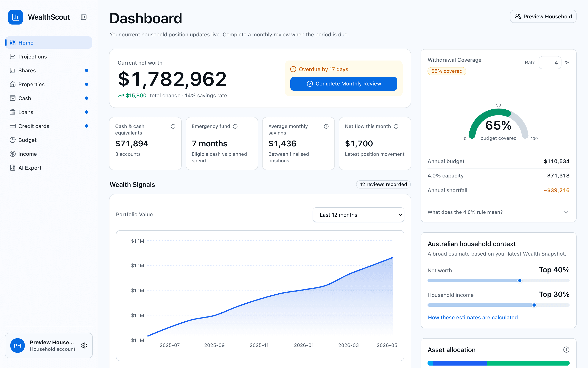Click the WealthScout logo icon
Viewport: 588px width, 368px height.
point(15,17)
